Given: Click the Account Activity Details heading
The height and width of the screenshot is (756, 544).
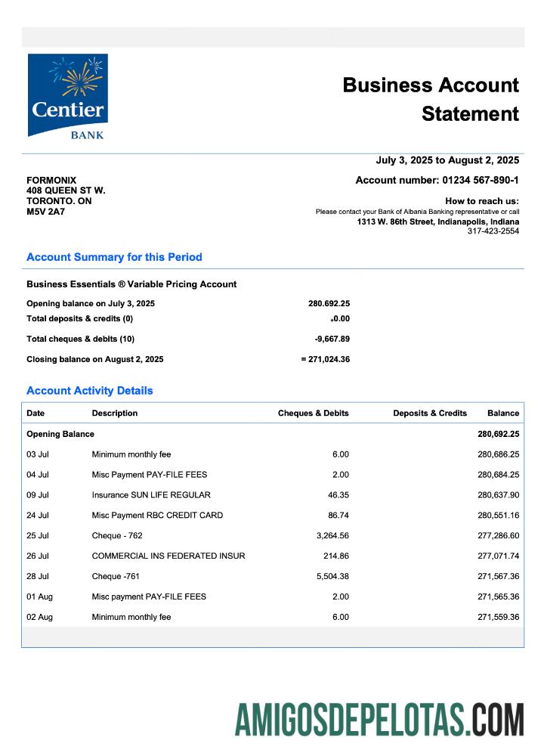Looking at the screenshot, I should (x=89, y=391).
